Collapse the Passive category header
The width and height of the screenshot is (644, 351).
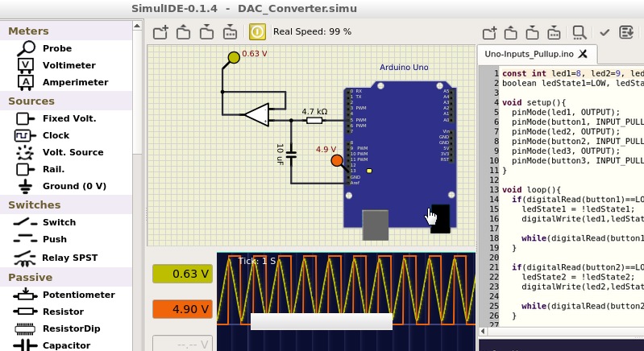click(66, 277)
